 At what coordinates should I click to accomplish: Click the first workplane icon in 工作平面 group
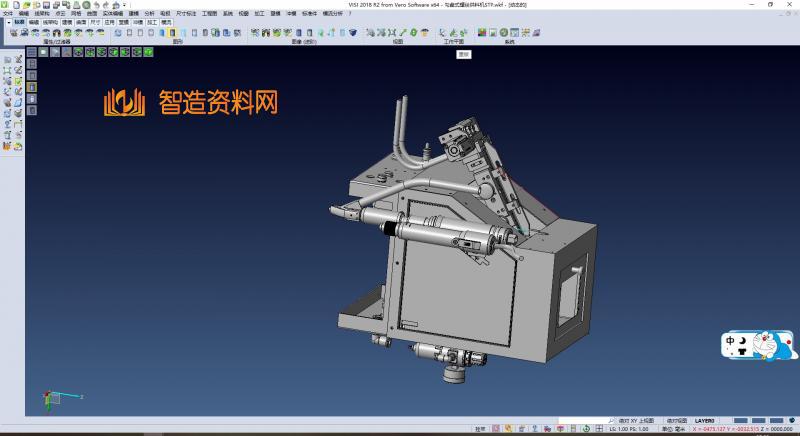pyautogui.click(x=441, y=32)
